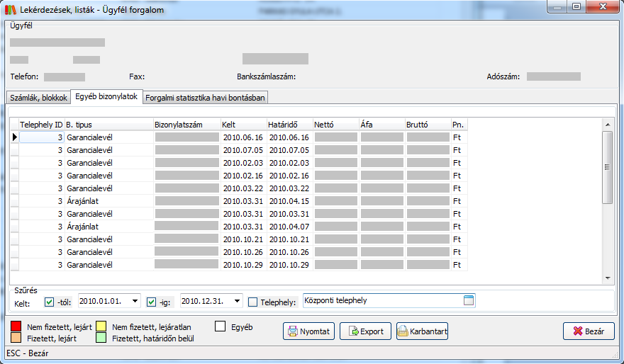The height and width of the screenshot is (364, 624).
Task: Open Forgalmi statisztika havi bontásban tab
Action: (205, 98)
